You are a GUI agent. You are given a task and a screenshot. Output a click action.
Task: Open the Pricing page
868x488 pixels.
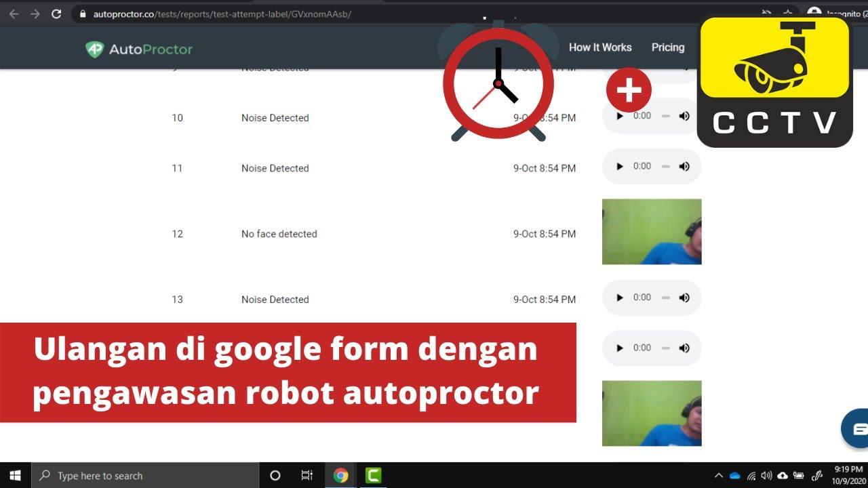[x=668, y=47]
